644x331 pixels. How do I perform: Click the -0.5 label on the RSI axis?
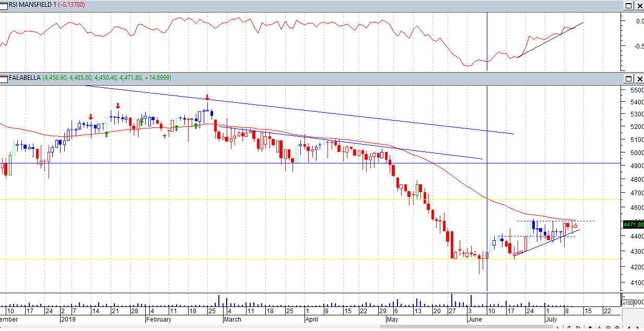(x=638, y=46)
